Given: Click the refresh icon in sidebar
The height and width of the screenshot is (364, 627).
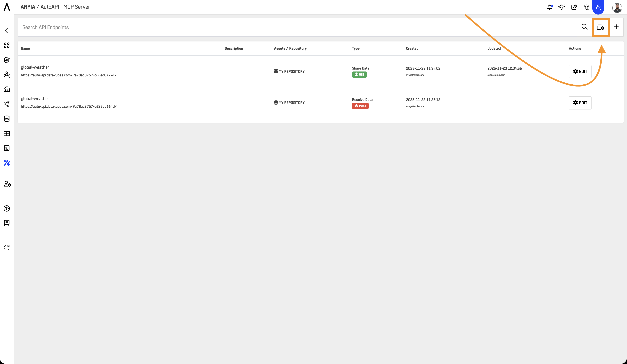Looking at the screenshot, I should click(7, 247).
